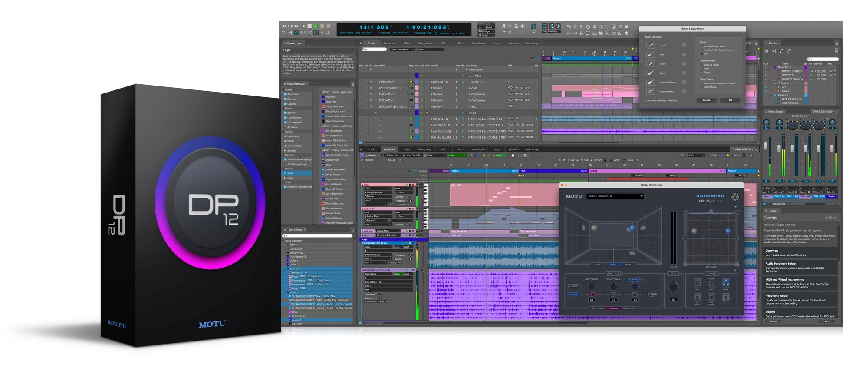
Task: Toggle the metronome click icon
Action: point(516,26)
